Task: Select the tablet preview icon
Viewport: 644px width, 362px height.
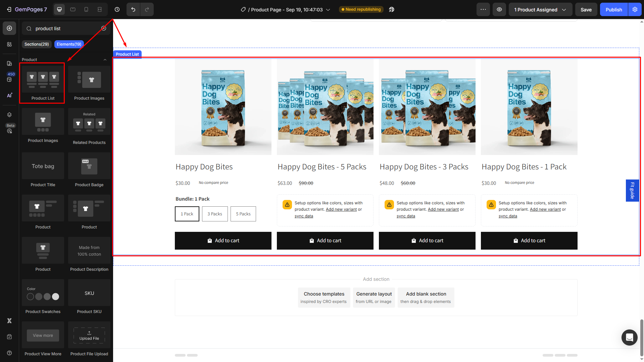Action: (72, 9)
